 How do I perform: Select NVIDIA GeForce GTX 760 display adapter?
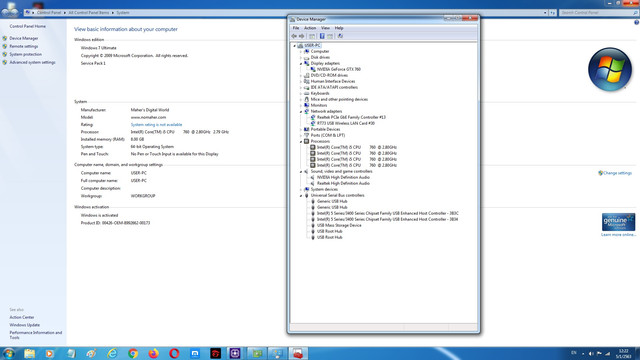click(339, 69)
